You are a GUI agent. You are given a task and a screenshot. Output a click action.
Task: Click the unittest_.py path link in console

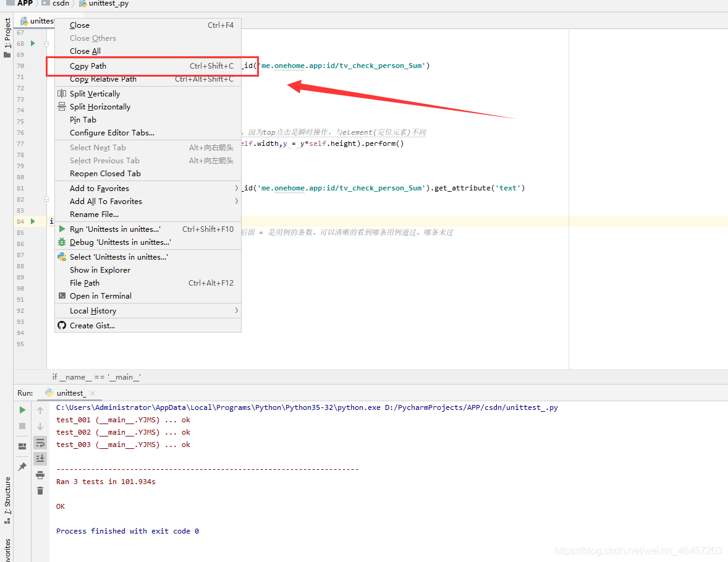[472, 407]
